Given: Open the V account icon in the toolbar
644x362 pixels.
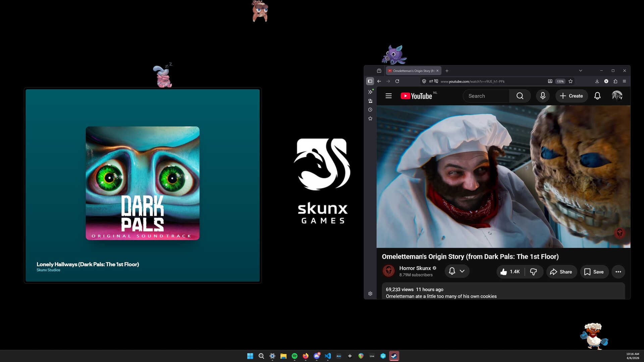Looking at the screenshot, I should (x=606, y=81).
